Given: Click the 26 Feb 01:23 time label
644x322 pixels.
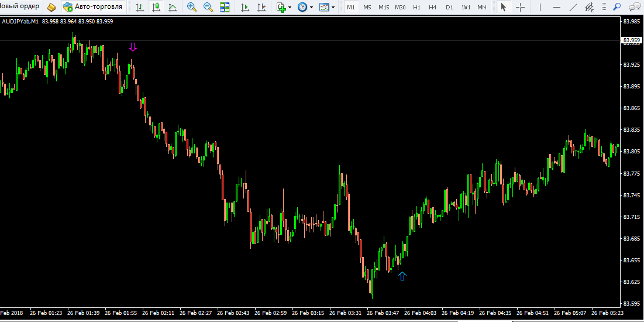Looking at the screenshot, I should pyautogui.click(x=45, y=313).
